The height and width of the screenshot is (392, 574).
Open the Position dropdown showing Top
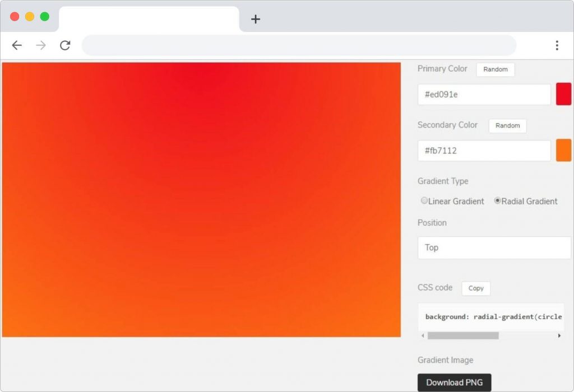(x=494, y=248)
